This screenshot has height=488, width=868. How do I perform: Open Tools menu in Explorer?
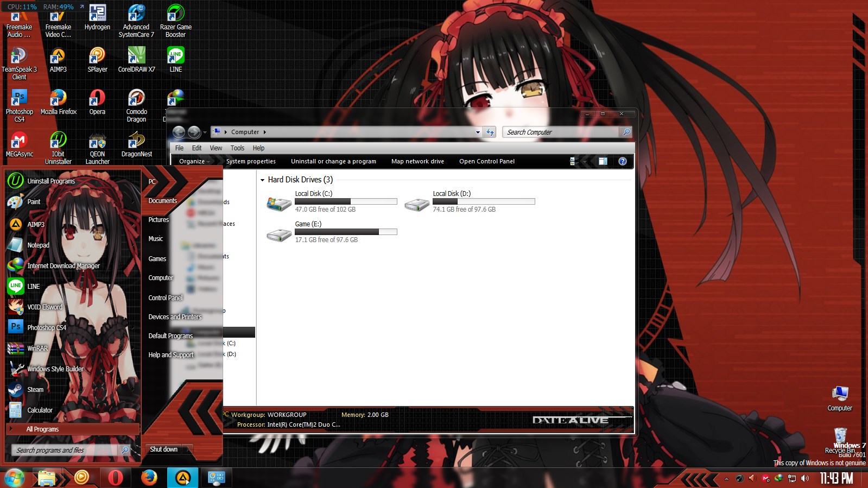tap(237, 148)
